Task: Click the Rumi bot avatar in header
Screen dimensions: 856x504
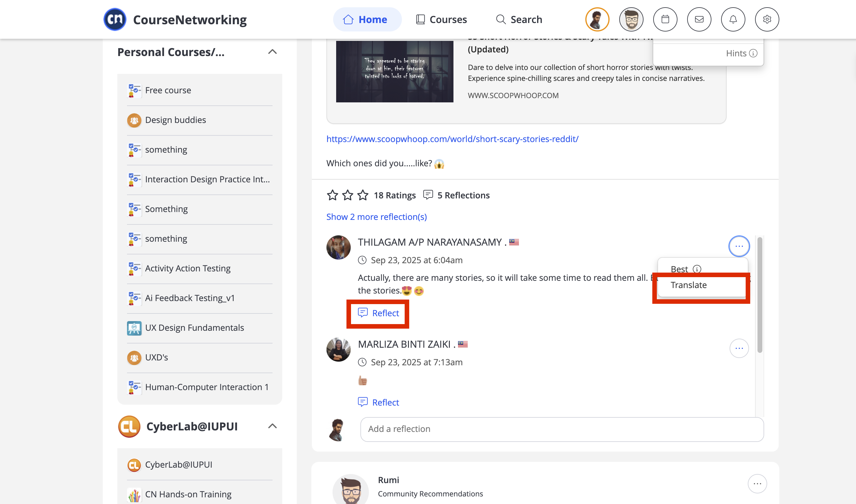Action: [x=631, y=19]
